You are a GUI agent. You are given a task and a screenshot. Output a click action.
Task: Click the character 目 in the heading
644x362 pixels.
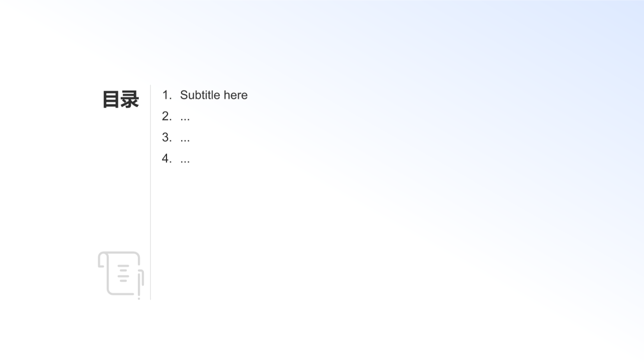[111, 100]
